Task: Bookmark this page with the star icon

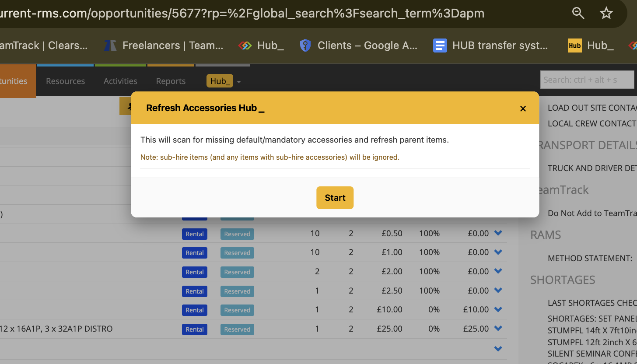Action: pyautogui.click(x=606, y=13)
